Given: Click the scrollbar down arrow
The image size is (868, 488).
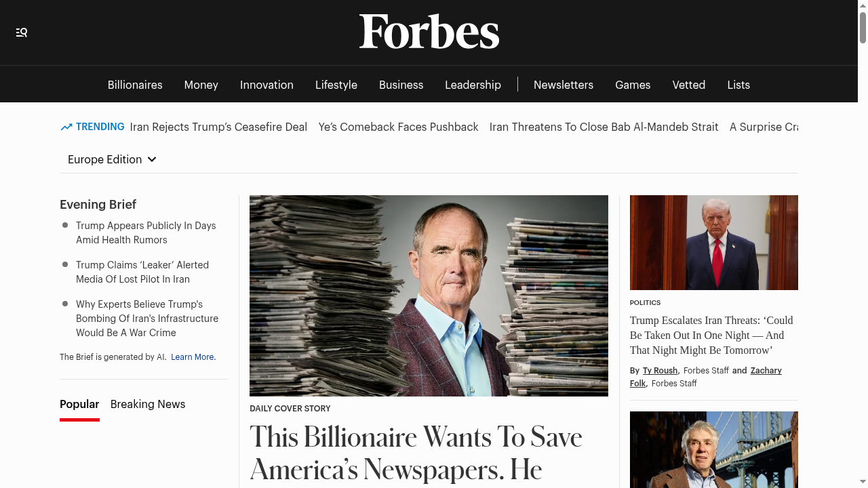Looking at the screenshot, I should pyautogui.click(x=863, y=483).
